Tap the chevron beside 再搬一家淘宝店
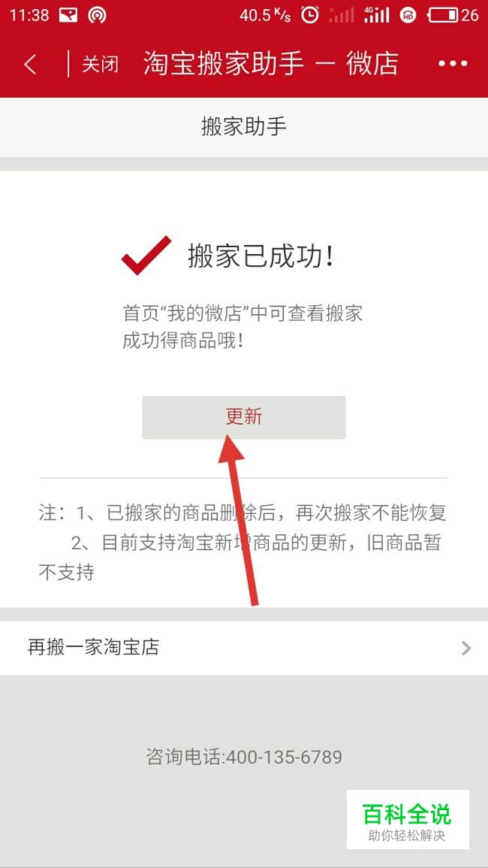488x868 pixels. [x=466, y=649]
